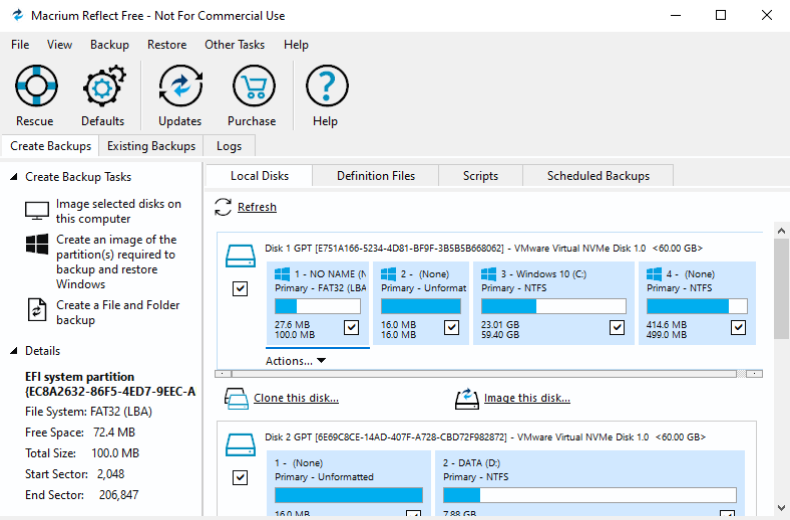
Task: Open the Other Tasks menu
Action: [234, 45]
